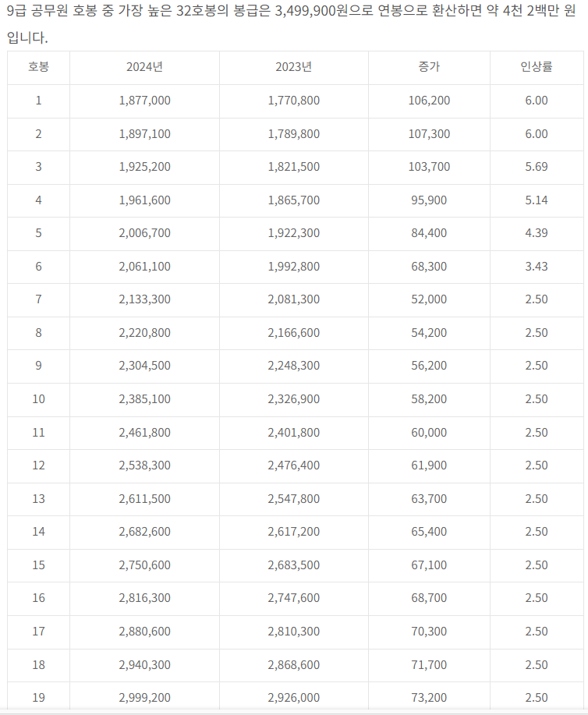The image size is (588, 715).
Task: Select the 인상률 column header
Action: (537, 67)
